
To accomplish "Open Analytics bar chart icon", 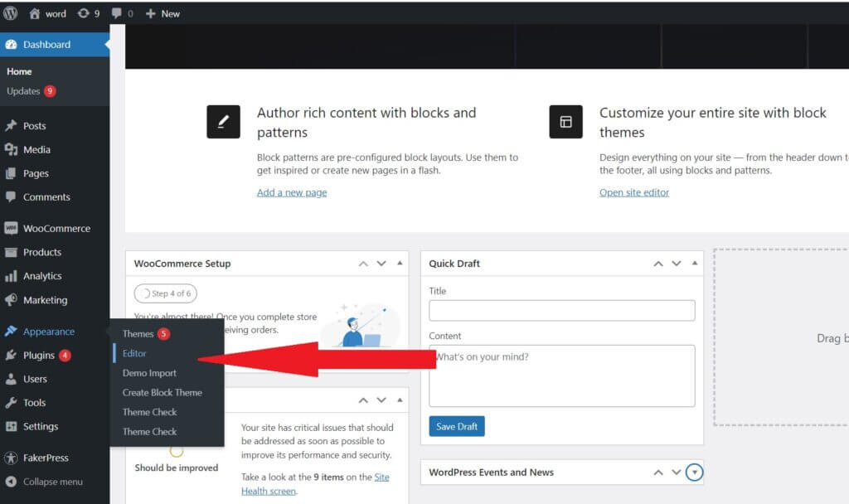I will click(x=11, y=276).
